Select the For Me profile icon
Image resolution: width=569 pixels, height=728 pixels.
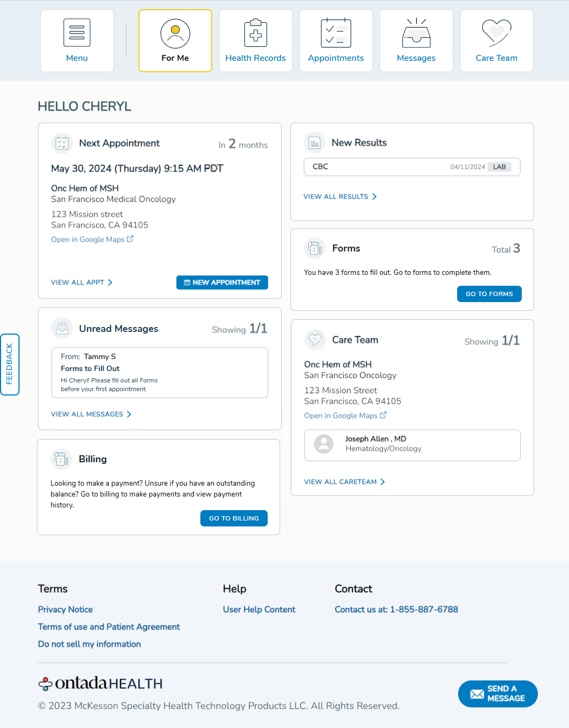click(x=175, y=34)
